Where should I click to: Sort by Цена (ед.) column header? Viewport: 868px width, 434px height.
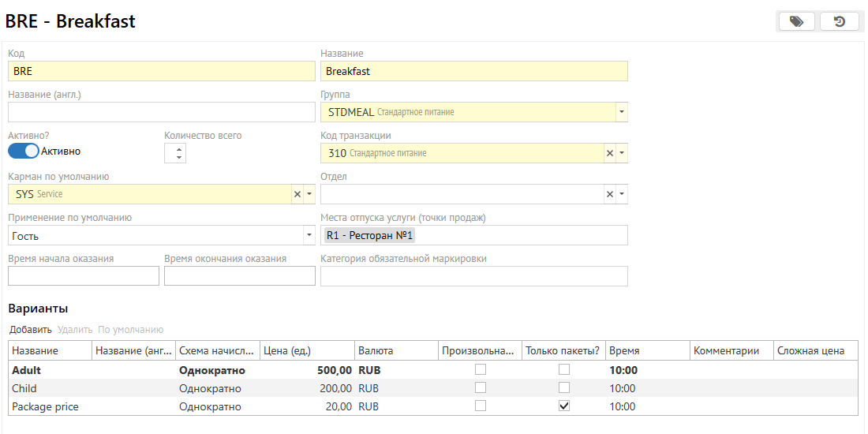[x=306, y=350]
